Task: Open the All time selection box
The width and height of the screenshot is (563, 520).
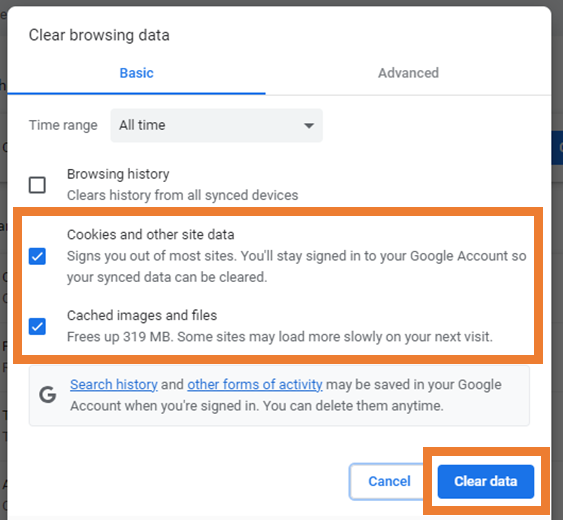Action: (x=217, y=125)
